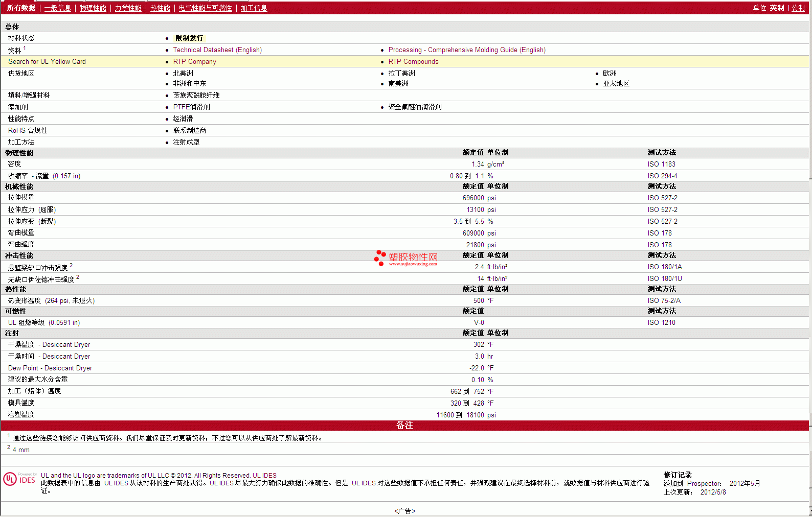Click the ISO 1210 test method

[661, 322]
